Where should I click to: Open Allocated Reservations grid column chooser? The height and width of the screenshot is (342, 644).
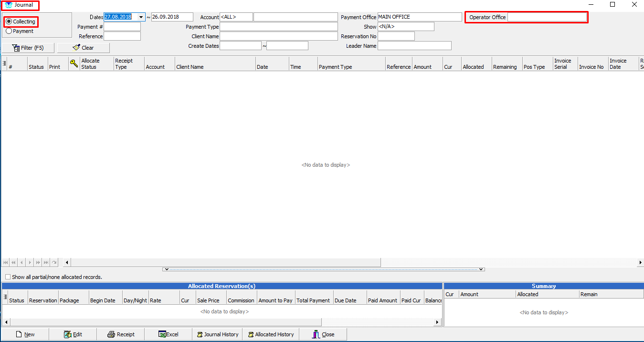[x=5, y=297]
